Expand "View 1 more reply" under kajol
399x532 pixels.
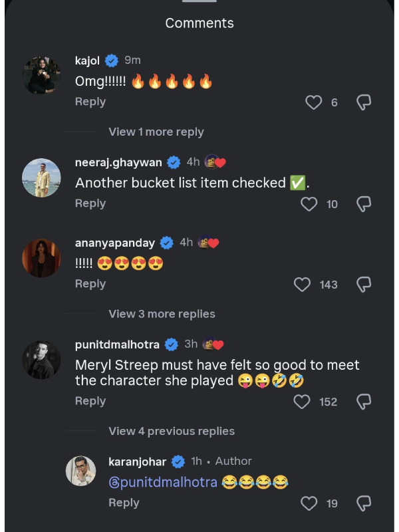tap(156, 132)
